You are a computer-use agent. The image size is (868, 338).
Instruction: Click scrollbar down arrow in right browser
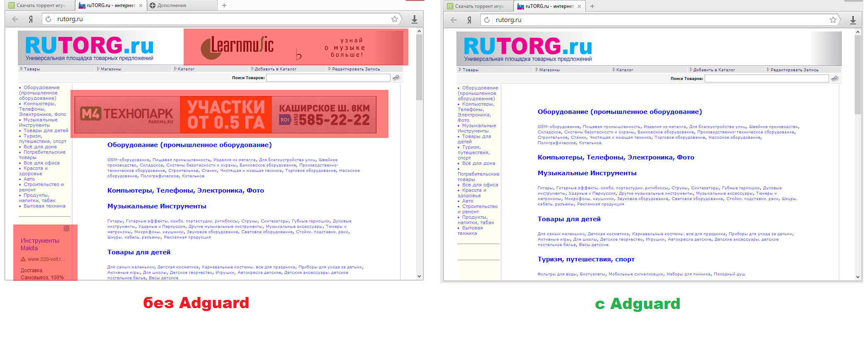(858, 277)
